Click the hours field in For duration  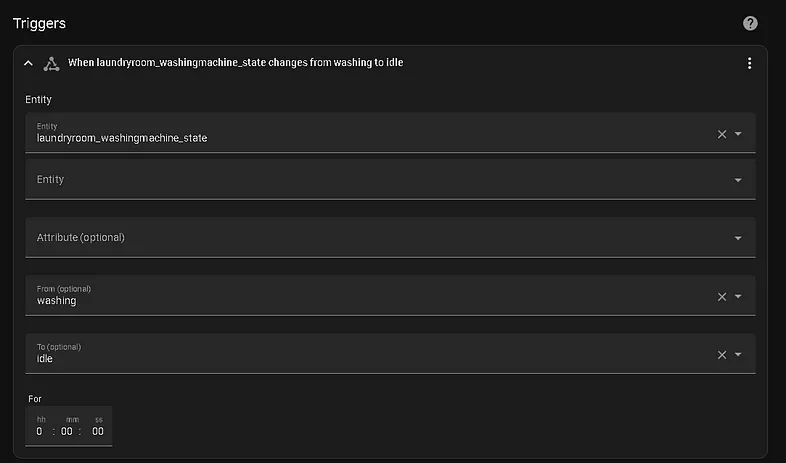coord(40,431)
